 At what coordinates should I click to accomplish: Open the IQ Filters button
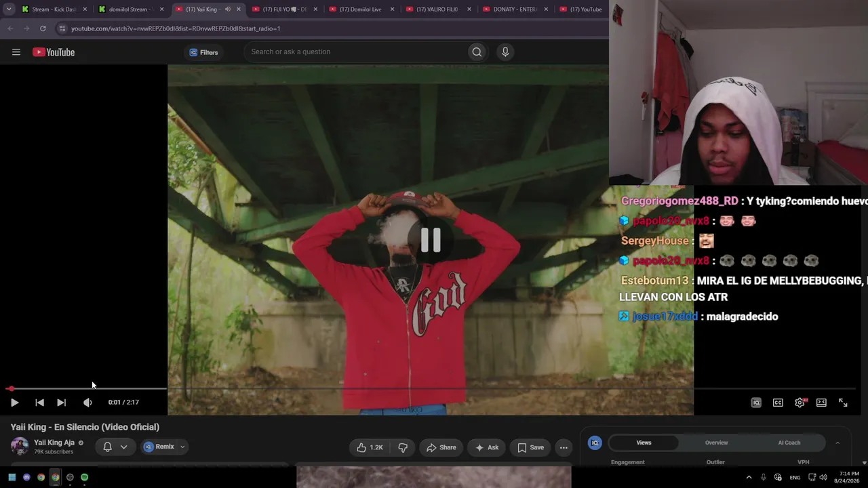tap(203, 52)
